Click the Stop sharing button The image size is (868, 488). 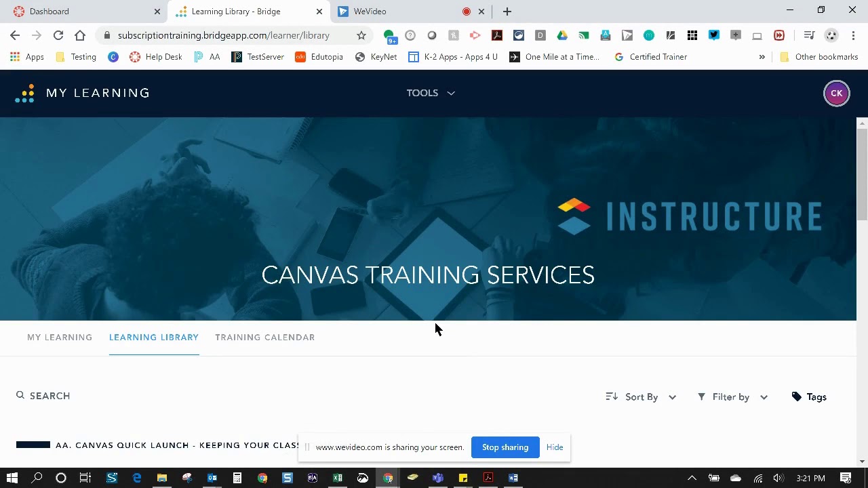point(505,447)
